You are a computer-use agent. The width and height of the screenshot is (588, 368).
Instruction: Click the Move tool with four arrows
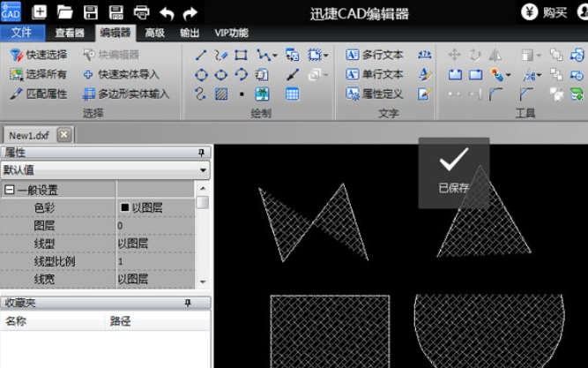pos(455,55)
